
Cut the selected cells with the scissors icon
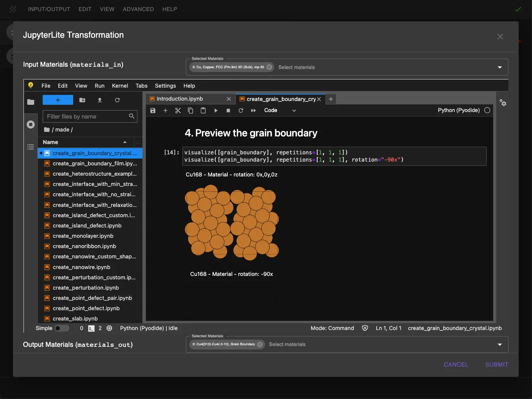click(178, 110)
